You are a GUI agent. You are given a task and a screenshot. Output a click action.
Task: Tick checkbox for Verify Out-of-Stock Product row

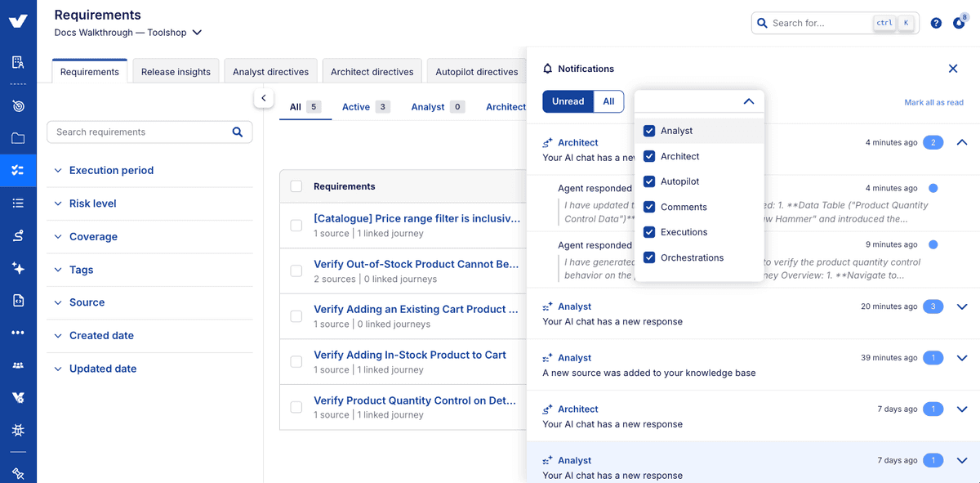pyautogui.click(x=296, y=271)
